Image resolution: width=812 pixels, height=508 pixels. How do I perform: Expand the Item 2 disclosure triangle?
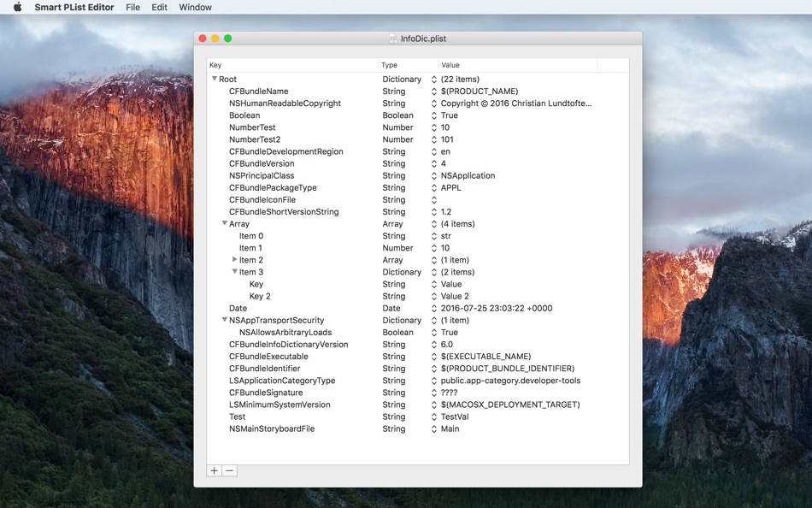pos(234,259)
